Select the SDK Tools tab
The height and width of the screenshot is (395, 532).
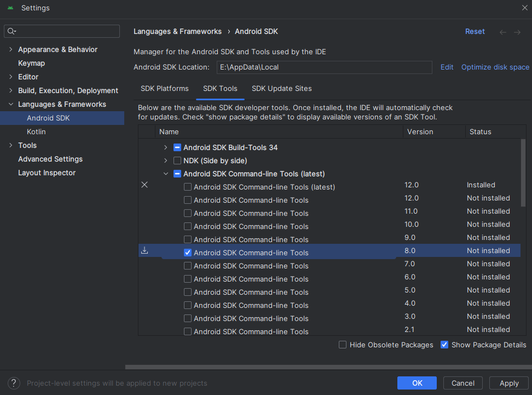pyautogui.click(x=220, y=89)
